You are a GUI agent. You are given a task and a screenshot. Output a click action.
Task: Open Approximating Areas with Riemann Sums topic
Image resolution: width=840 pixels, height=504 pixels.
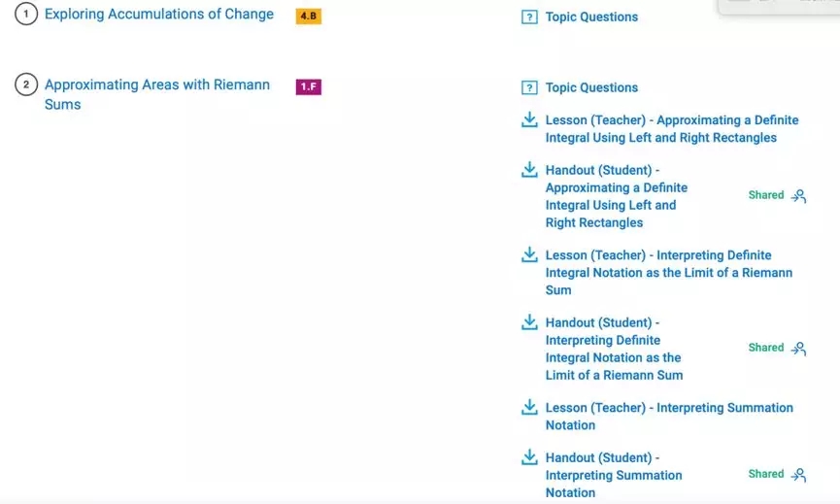pyautogui.click(x=157, y=94)
